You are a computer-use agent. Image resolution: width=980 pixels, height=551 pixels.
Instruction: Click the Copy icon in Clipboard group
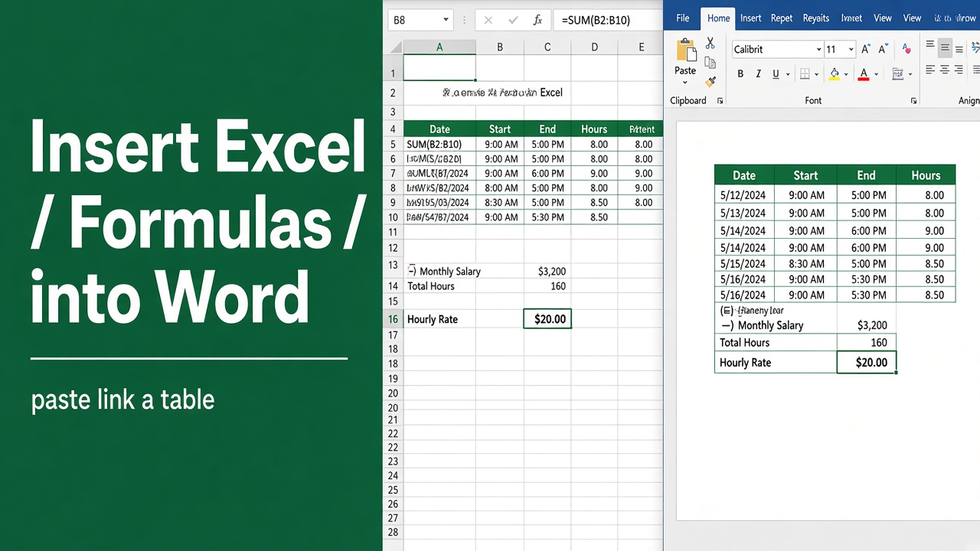(710, 63)
